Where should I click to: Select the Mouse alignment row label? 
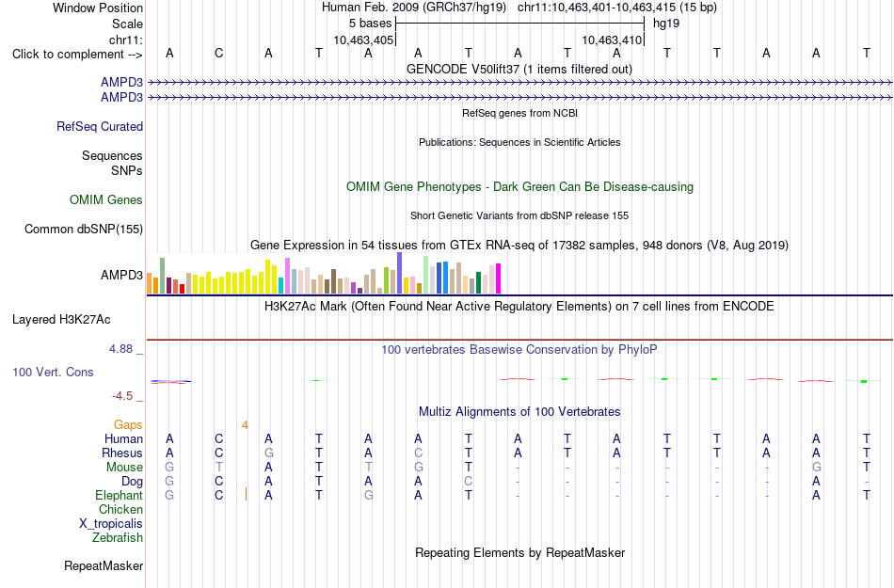coord(124,468)
